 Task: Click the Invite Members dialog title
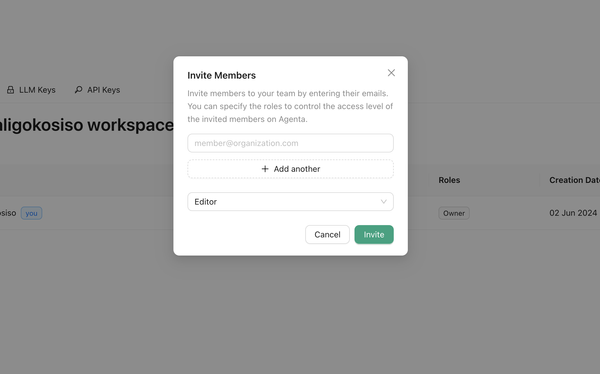tap(222, 75)
